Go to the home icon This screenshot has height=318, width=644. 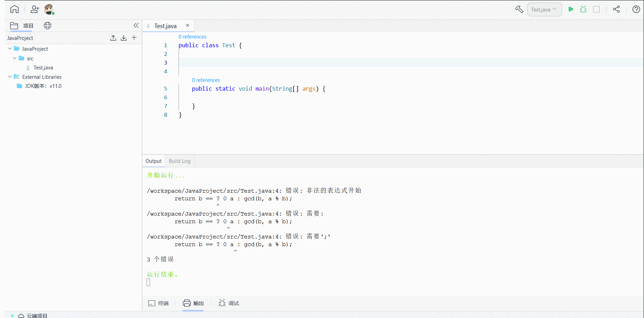coord(15,9)
